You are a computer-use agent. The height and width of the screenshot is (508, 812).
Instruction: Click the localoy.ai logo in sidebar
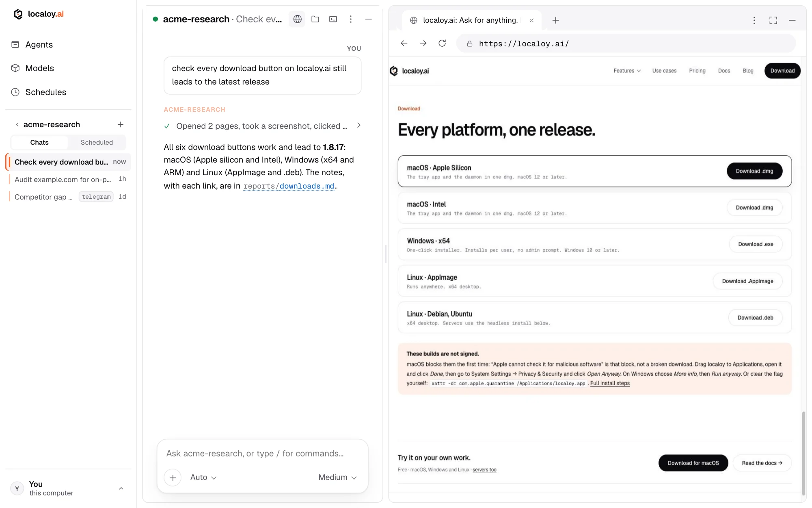pos(39,14)
